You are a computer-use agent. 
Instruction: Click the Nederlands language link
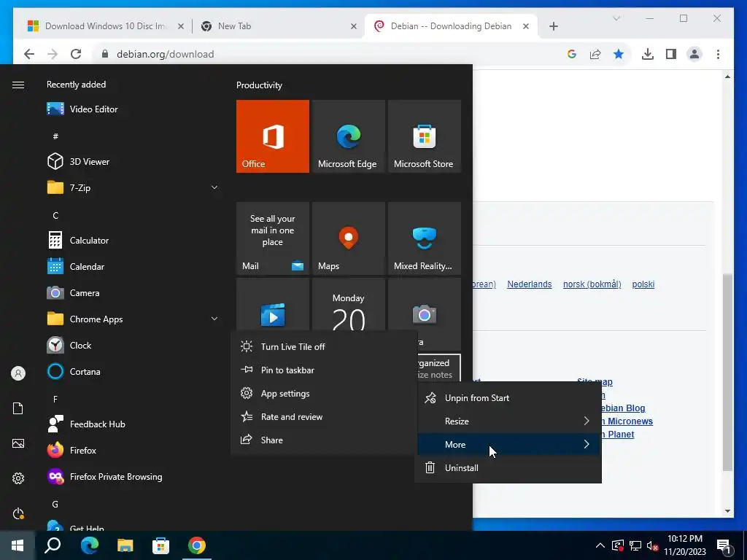click(530, 284)
